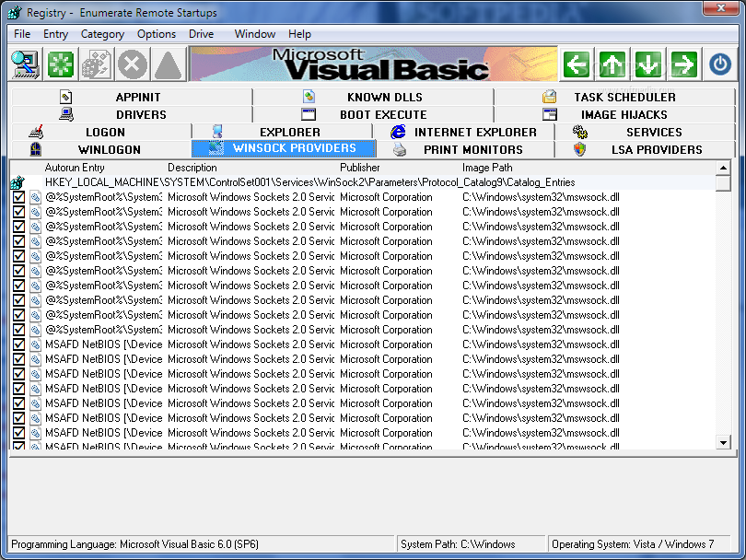Switch to the SERVICES tab

tap(645, 133)
